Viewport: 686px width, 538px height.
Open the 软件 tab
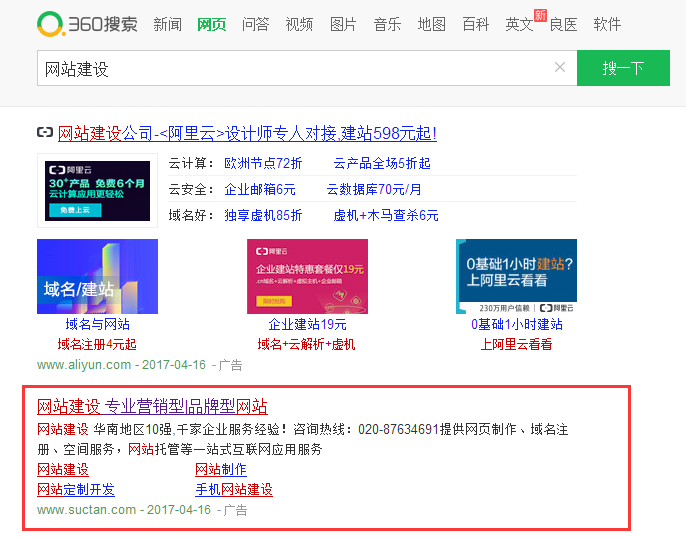607,25
